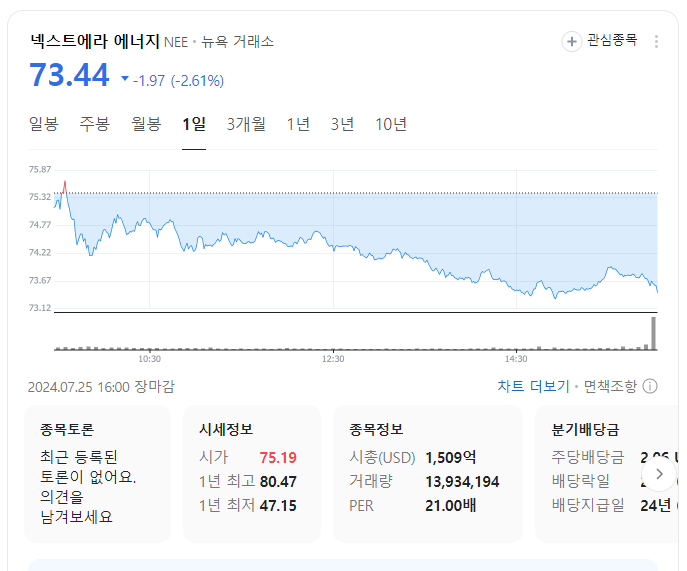This screenshot has width=687, height=571.
Task: Click the timestamp 2024.07.25 16:00 장마감
Action: point(101,387)
